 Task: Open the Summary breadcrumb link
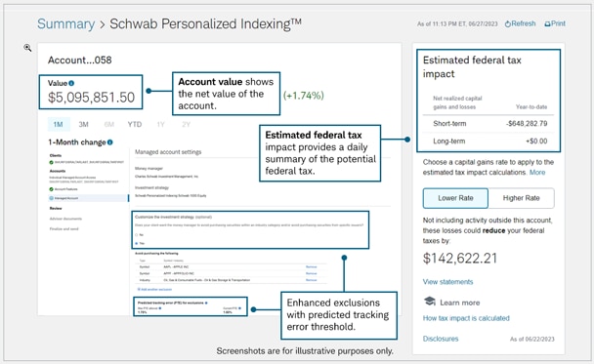65,23
